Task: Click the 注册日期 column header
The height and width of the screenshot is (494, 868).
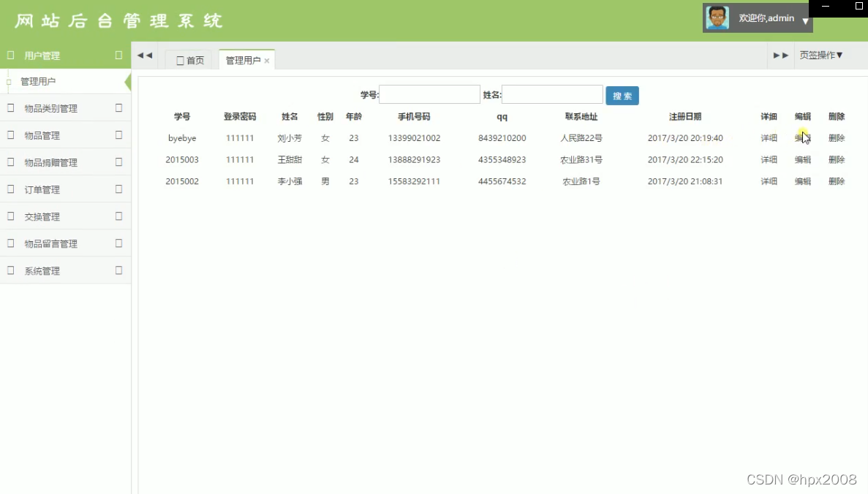Action: pyautogui.click(x=685, y=117)
